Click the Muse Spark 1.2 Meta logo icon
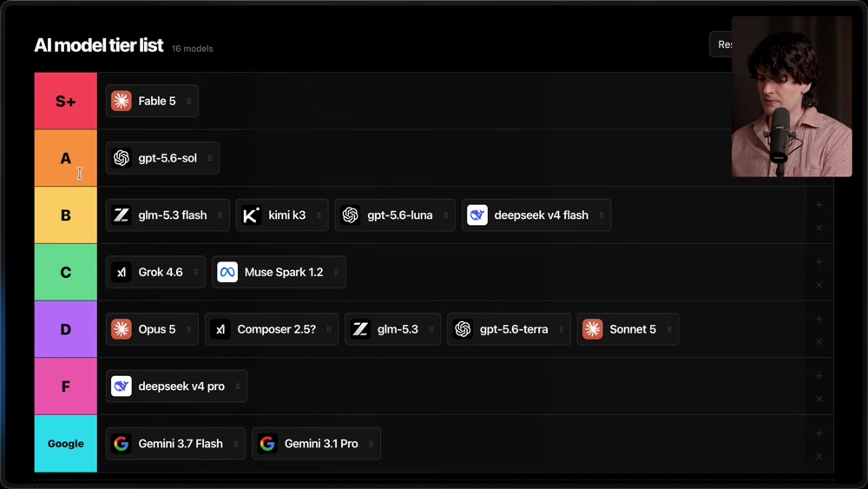 pos(227,272)
